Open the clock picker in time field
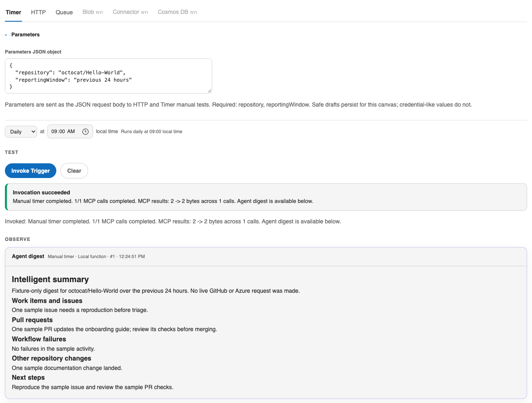 point(85,131)
